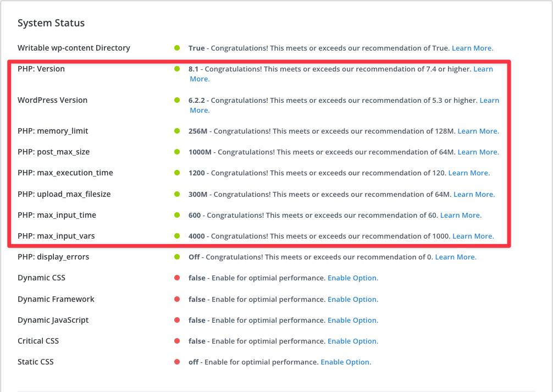Click Learn More for PHP max_execution_time
Screen dimensions: 553x392
point(468,173)
